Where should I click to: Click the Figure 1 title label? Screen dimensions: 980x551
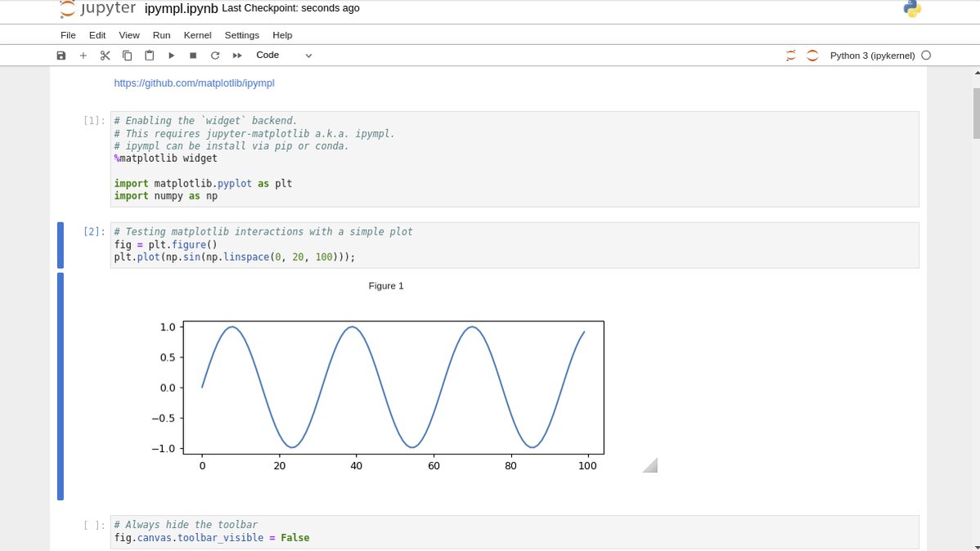(x=385, y=286)
